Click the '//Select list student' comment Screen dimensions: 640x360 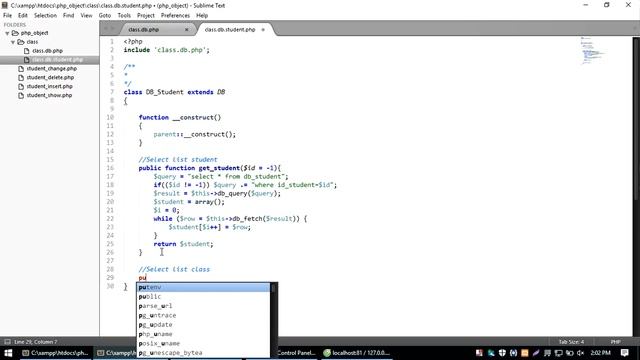point(178,160)
